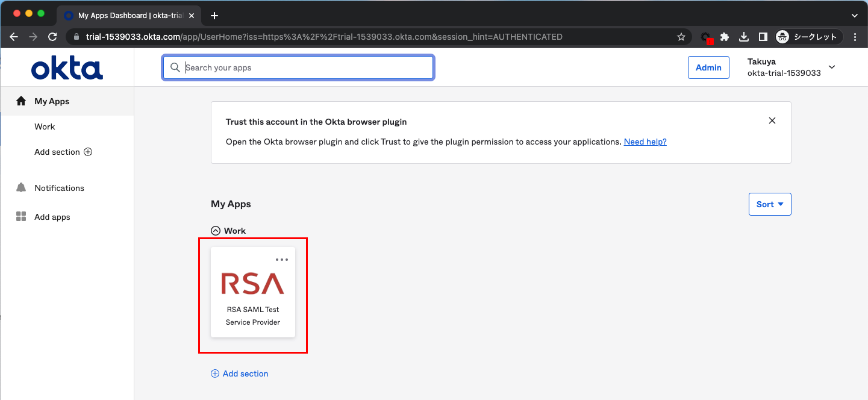Go to the Work section in sidebar
This screenshot has height=400, width=868.
tap(45, 127)
